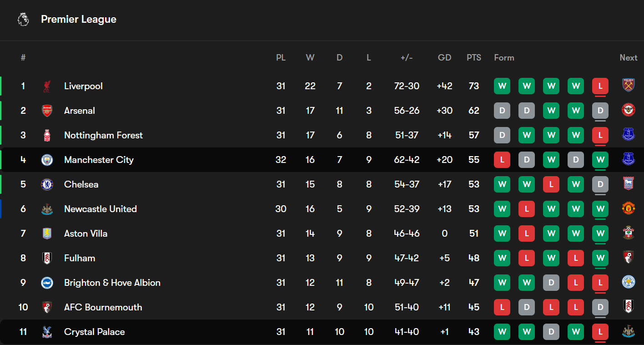Click the Form column header

click(504, 58)
